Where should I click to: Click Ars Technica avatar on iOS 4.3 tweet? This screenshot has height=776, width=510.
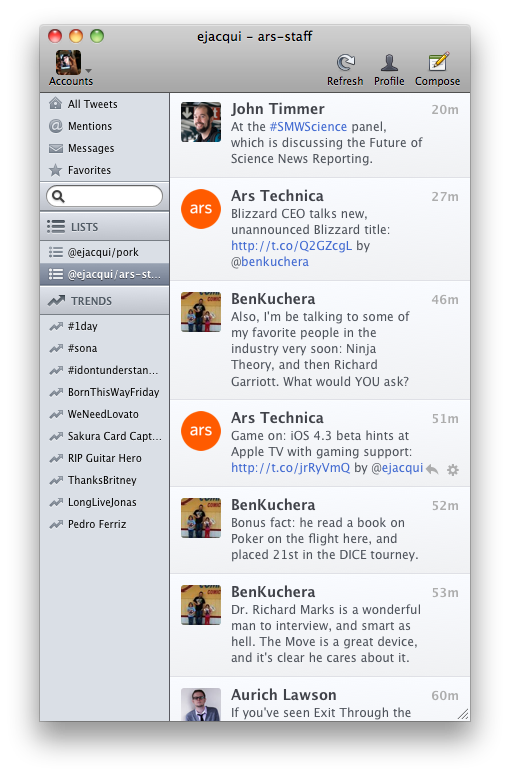(201, 431)
